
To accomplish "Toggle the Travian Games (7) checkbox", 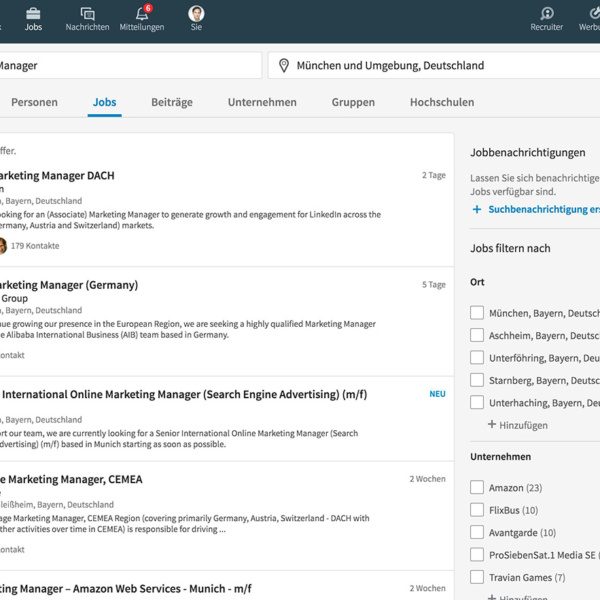I will (x=477, y=577).
